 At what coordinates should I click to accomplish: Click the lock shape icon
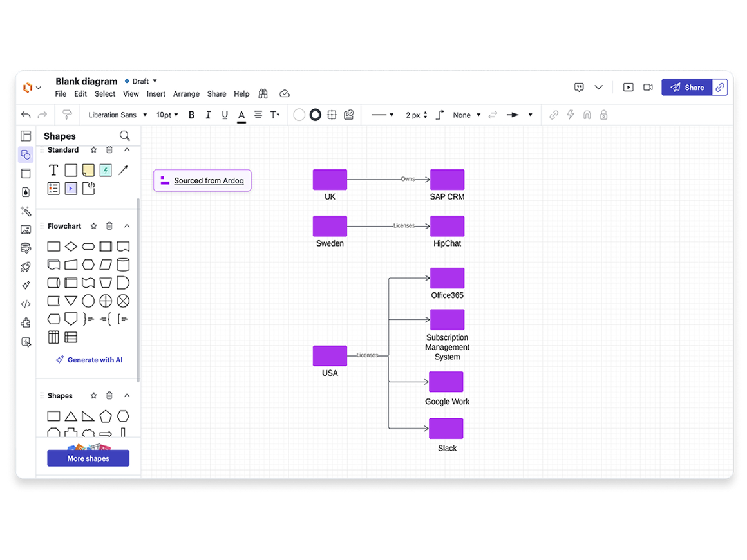click(x=603, y=115)
